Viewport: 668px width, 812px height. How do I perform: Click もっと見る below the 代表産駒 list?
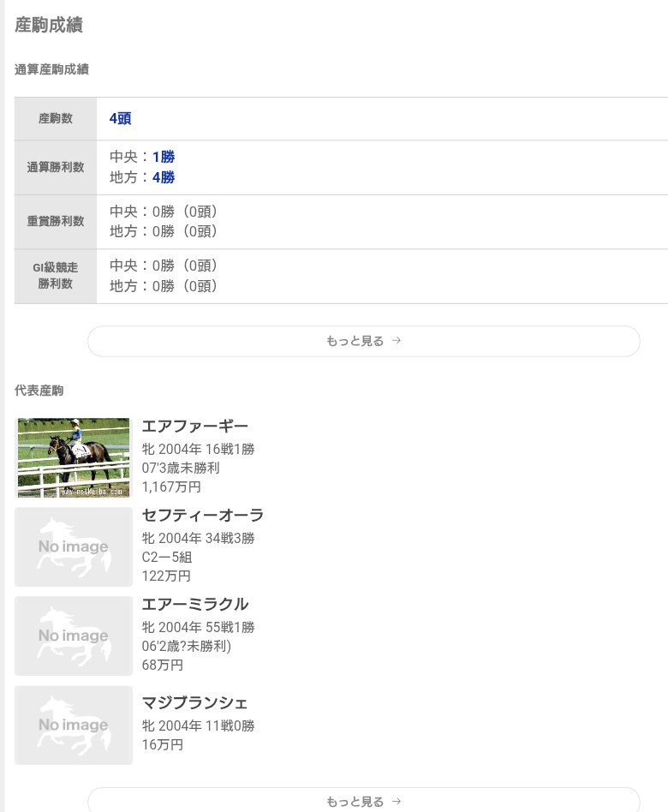coord(363,802)
